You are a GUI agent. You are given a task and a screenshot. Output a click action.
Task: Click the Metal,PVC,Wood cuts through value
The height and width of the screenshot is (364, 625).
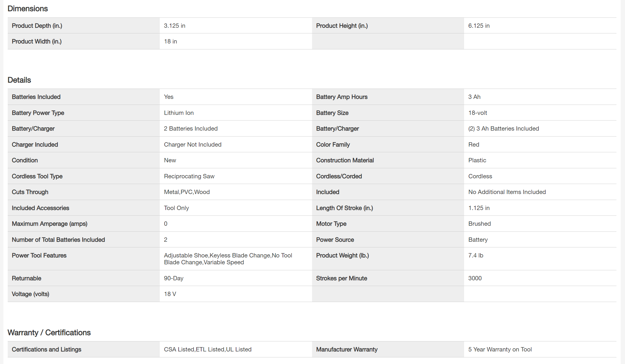(187, 192)
